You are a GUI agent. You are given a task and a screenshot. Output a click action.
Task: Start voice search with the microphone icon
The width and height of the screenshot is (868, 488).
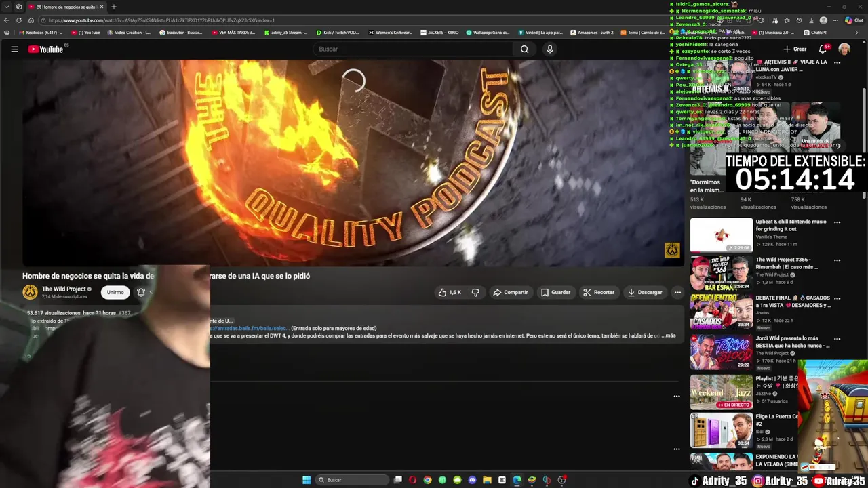(x=550, y=49)
